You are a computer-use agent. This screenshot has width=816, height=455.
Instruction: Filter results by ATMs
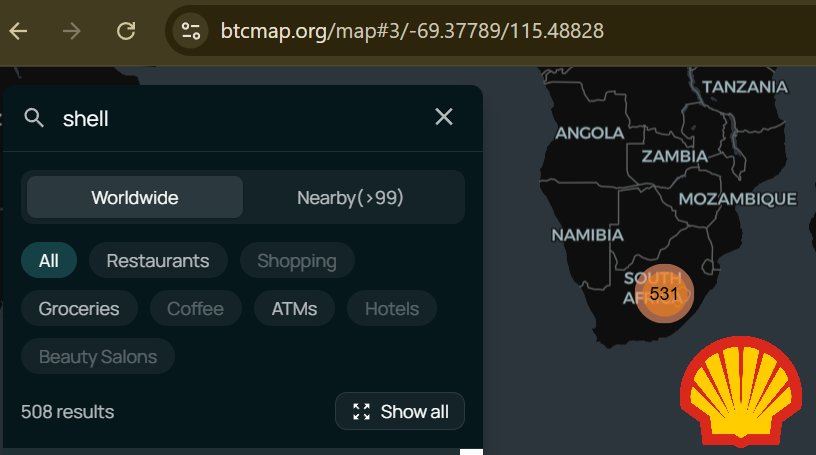(294, 309)
